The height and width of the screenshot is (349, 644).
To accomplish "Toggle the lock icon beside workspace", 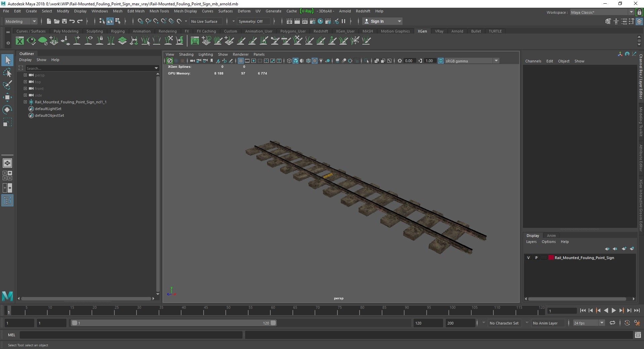I will 639,12.
